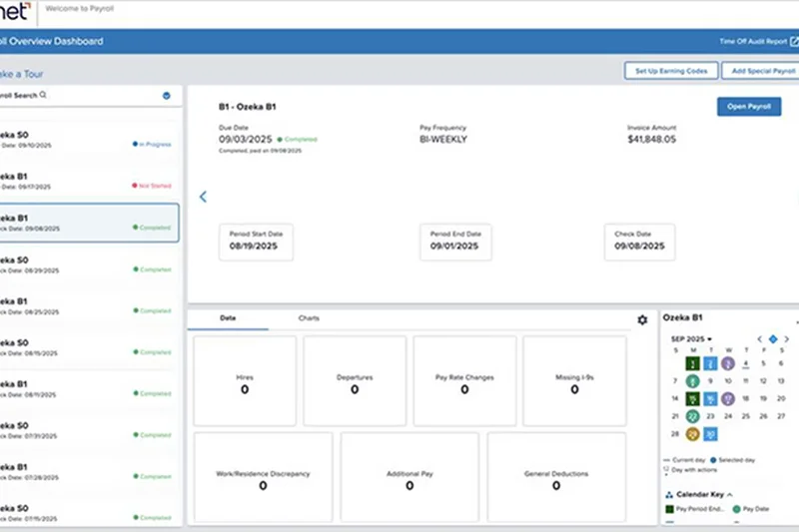This screenshot has height=532, width=799.
Task: Switch to the Data tab
Action: [228, 318]
